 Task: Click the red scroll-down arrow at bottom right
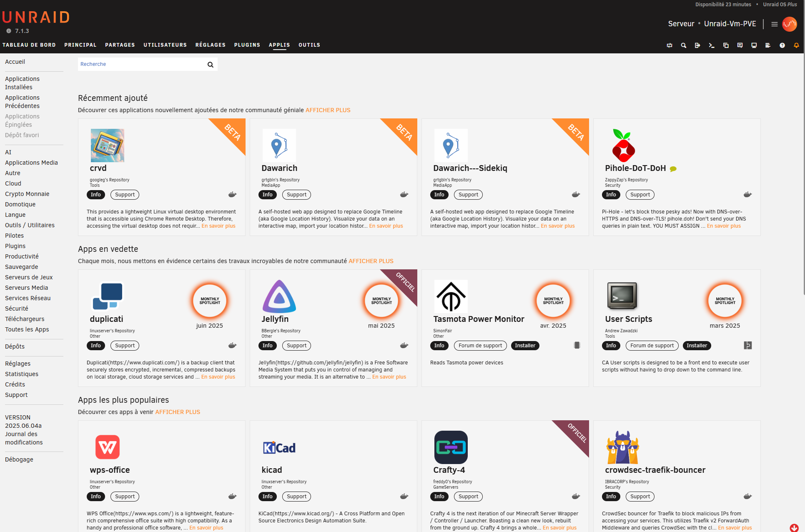[x=794, y=527]
